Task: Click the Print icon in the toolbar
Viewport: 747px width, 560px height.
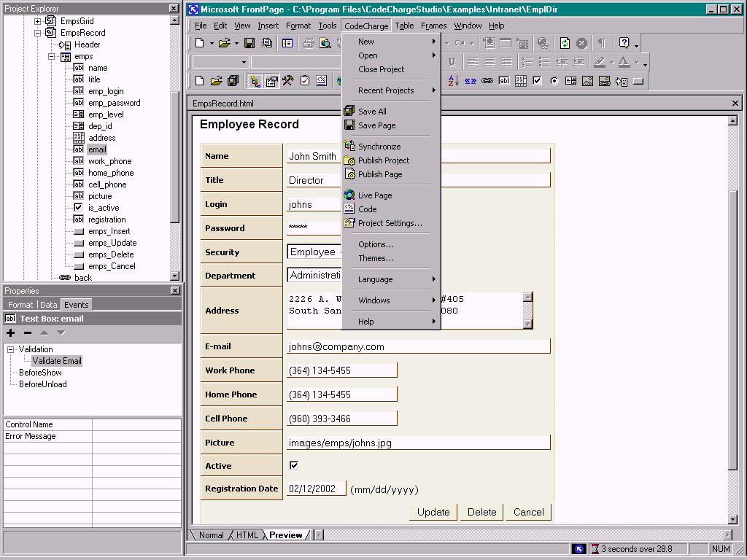Action: tap(309, 43)
